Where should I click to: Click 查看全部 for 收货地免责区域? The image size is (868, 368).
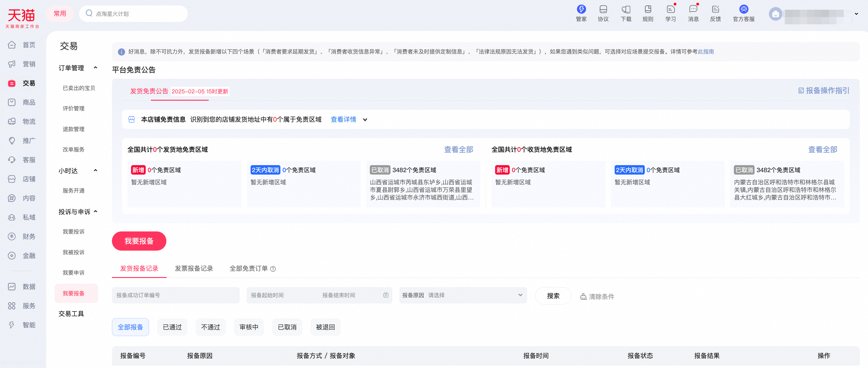tap(822, 149)
